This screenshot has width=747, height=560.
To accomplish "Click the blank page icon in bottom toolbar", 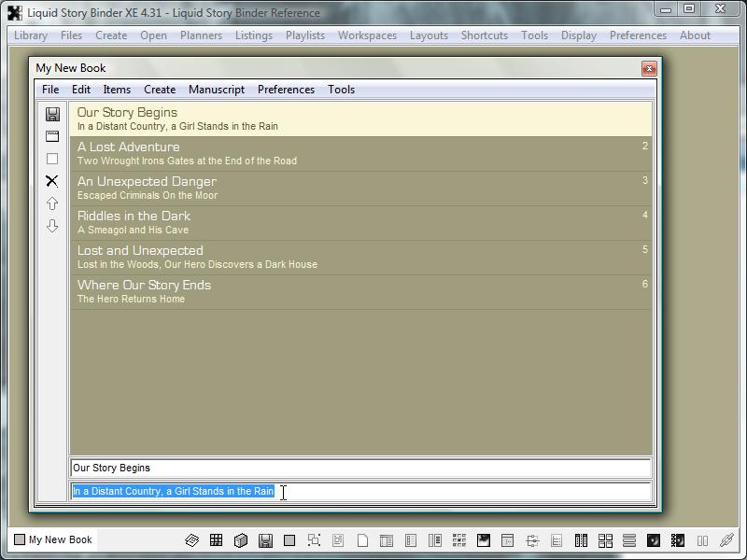I will click(x=362, y=540).
